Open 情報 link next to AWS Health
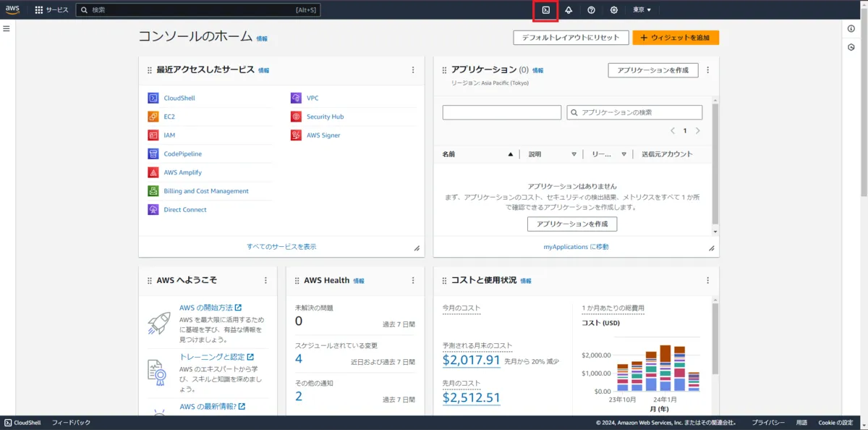The width and height of the screenshot is (868, 430). coord(359,281)
